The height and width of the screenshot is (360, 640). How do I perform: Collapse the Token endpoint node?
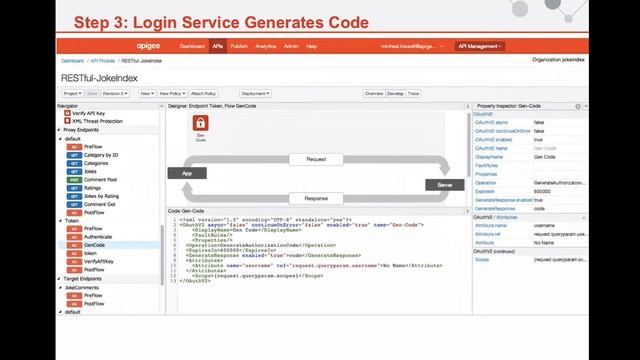tap(61, 221)
